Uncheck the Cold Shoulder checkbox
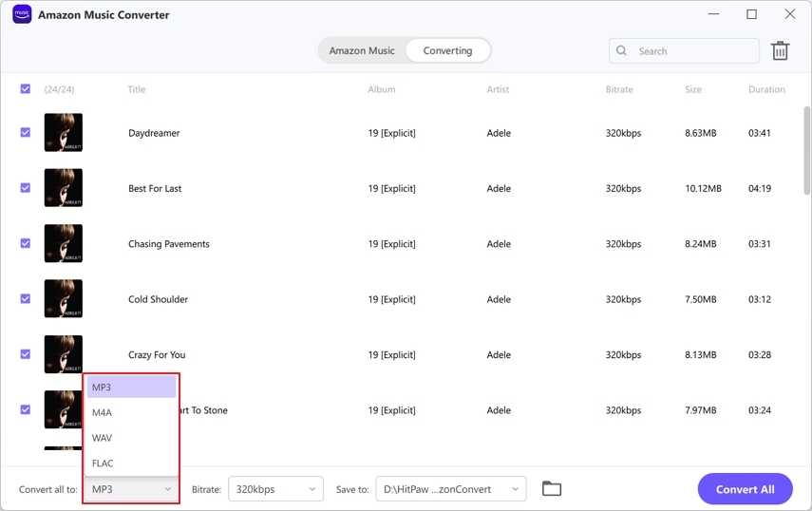The width and height of the screenshot is (812, 511). pos(26,299)
